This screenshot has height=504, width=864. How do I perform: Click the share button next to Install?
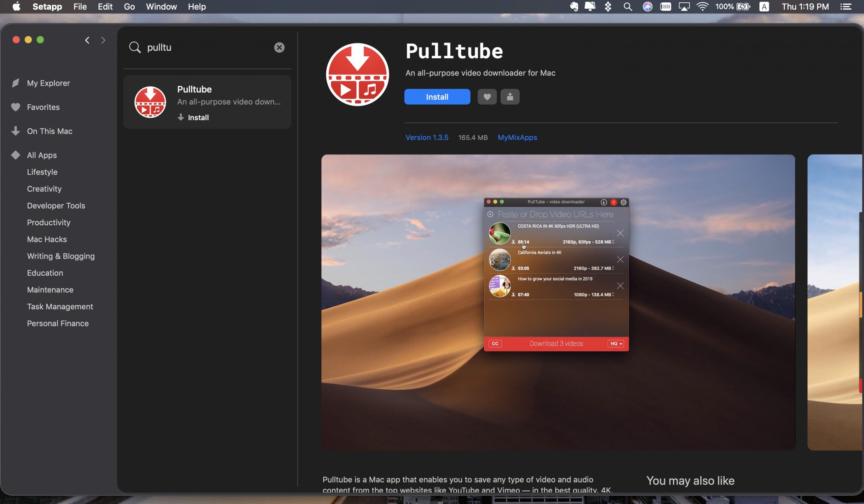[x=510, y=96]
